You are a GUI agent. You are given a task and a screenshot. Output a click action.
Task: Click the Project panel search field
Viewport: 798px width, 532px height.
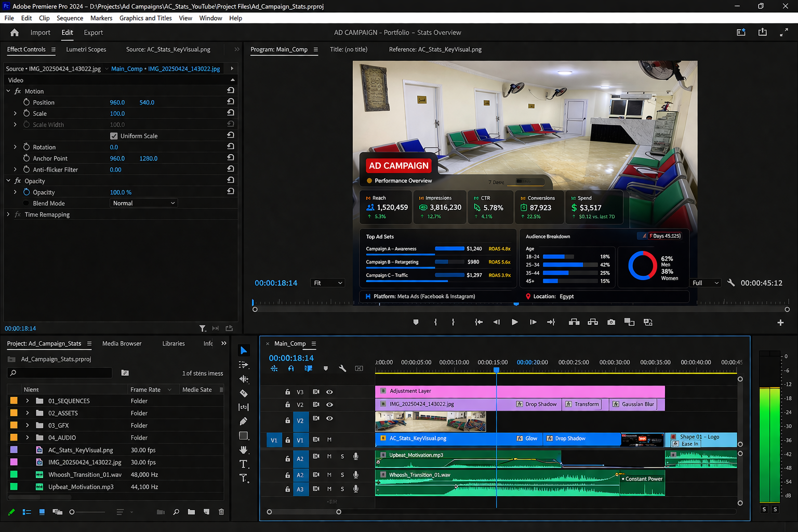click(60, 373)
